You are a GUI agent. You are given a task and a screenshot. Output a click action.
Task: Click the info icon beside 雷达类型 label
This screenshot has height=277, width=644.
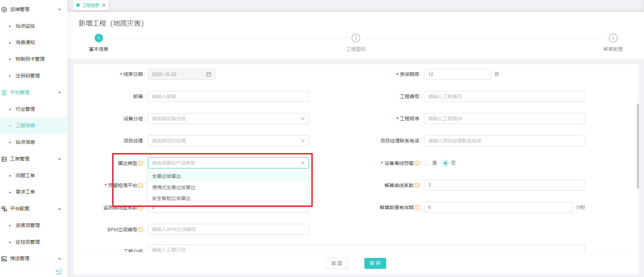(140, 163)
